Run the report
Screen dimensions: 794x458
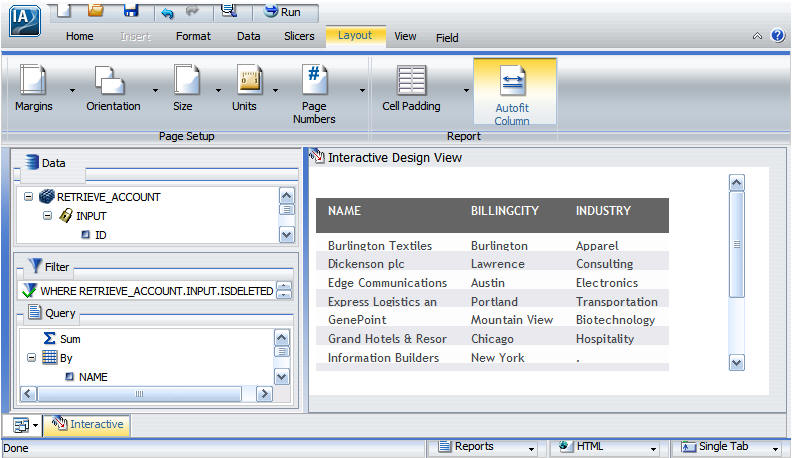283,12
